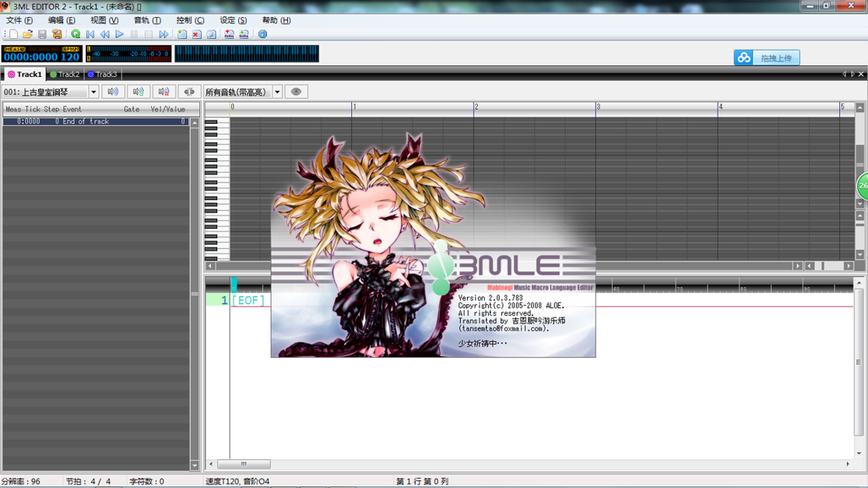
Task: Click the fast forward button
Action: 163,34
